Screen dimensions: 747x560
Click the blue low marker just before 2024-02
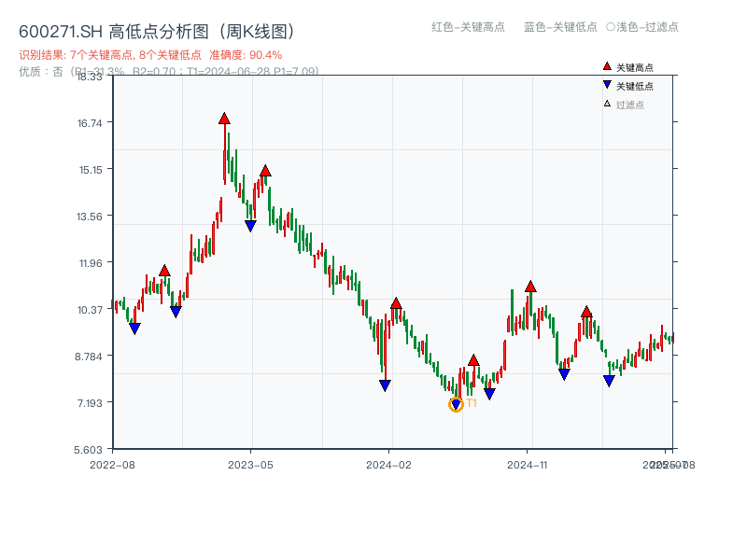[385, 385]
